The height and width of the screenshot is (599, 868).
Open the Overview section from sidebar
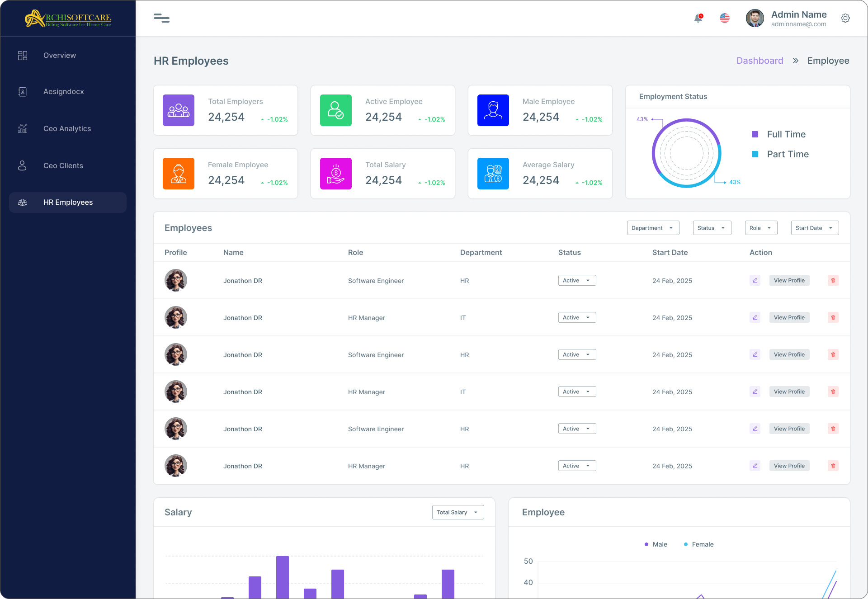59,55
